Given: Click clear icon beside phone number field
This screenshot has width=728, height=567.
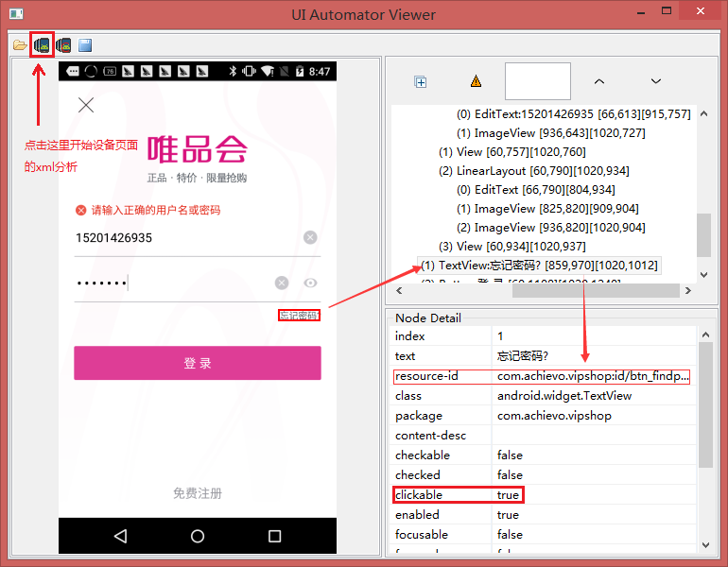Looking at the screenshot, I should pos(310,237).
